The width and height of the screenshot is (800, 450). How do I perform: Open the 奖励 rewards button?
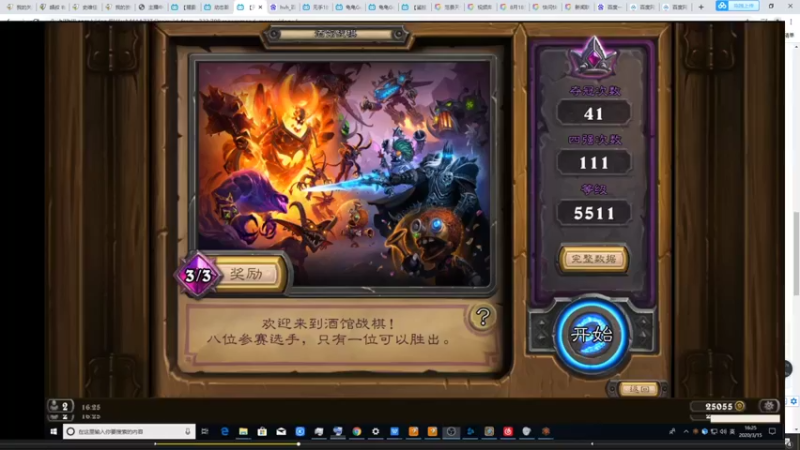click(248, 274)
